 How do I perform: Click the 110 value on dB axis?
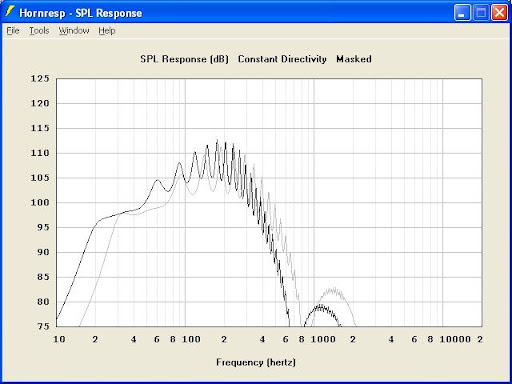coord(40,153)
